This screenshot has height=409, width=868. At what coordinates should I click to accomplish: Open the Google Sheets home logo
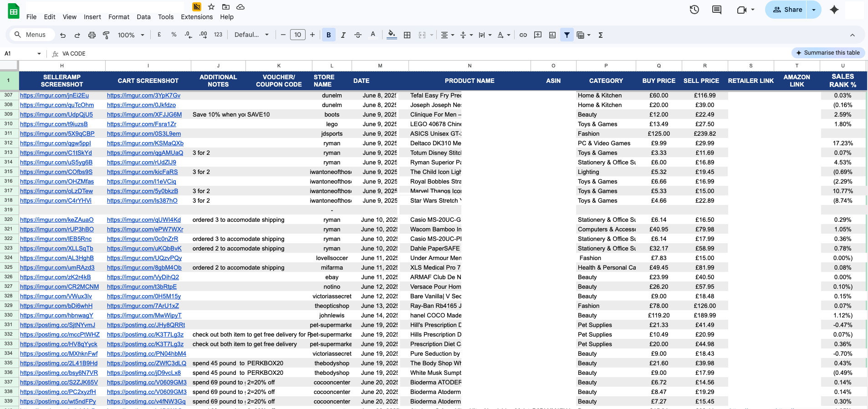14,11
